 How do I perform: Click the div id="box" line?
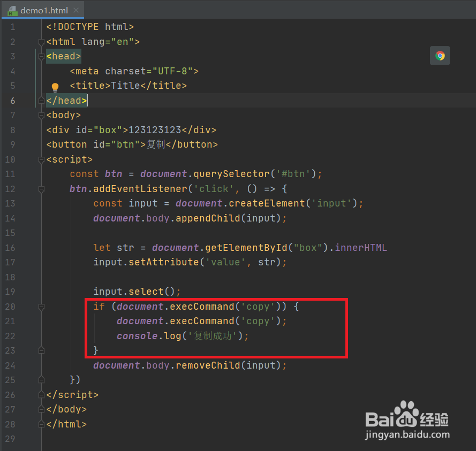click(x=131, y=130)
